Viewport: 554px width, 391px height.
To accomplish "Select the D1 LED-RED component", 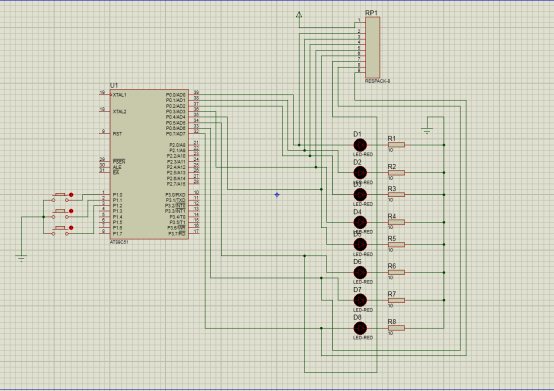I will 360,145.
